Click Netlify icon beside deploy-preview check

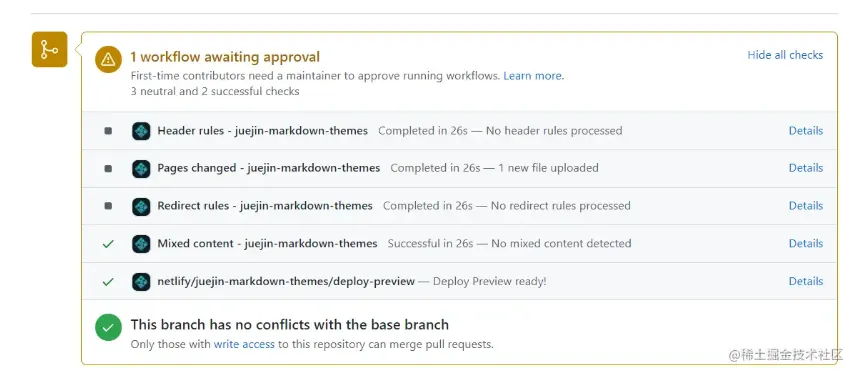click(141, 282)
